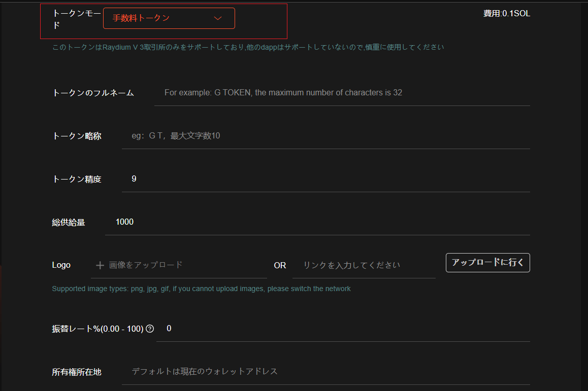Click the Logo label

point(61,265)
